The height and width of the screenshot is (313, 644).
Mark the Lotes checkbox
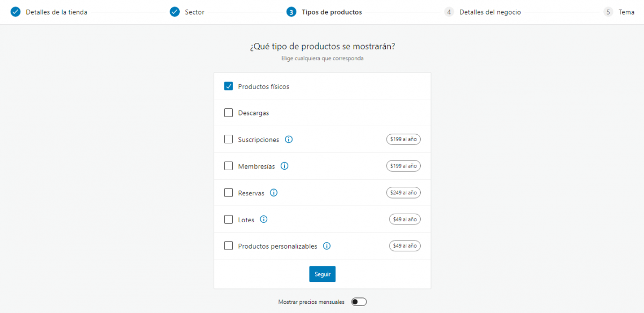[229, 220]
